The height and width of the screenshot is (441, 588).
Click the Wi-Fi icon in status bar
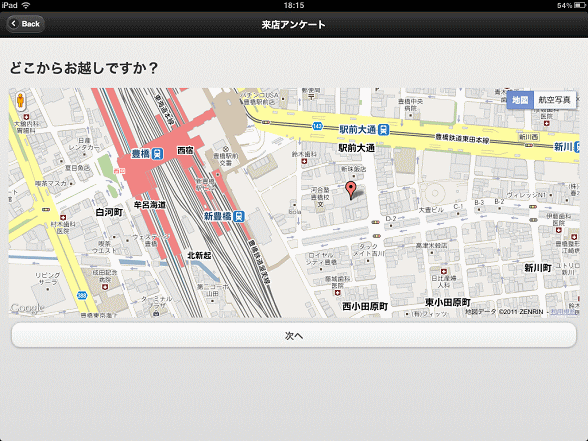pyautogui.click(x=26, y=5)
